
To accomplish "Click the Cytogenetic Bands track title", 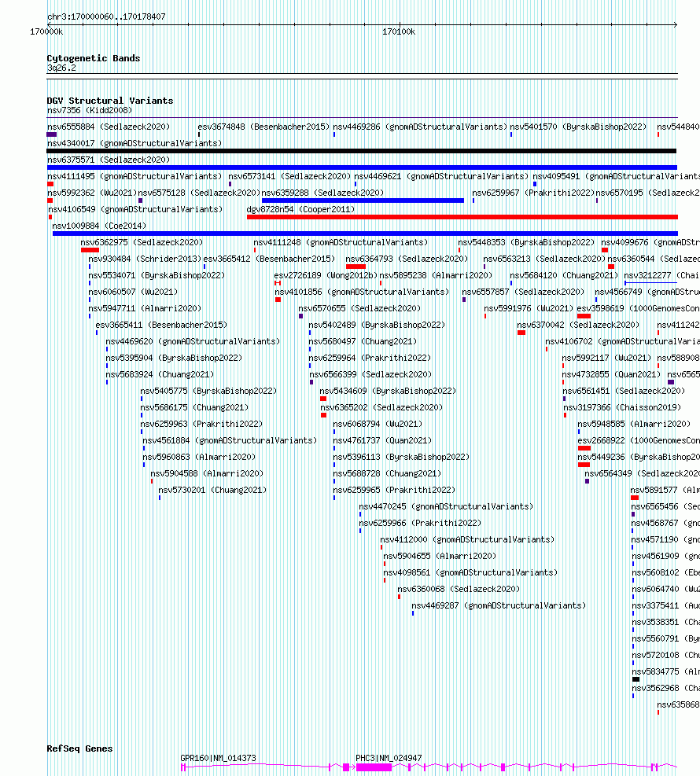I will (94, 58).
